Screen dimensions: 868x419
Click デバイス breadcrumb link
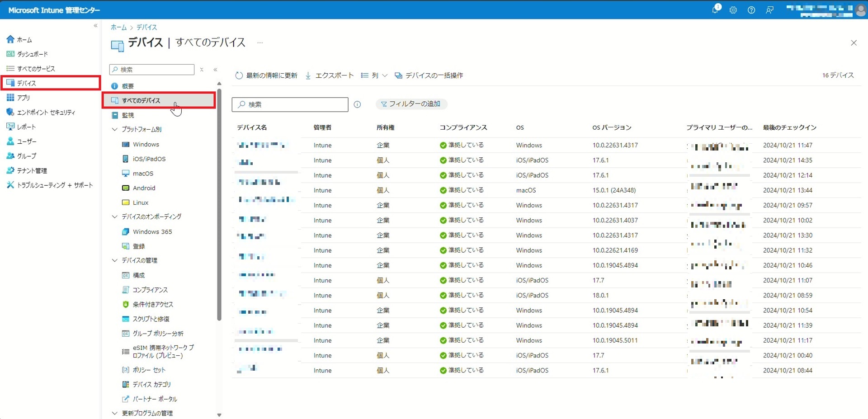pyautogui.click(x=146, y=28)
